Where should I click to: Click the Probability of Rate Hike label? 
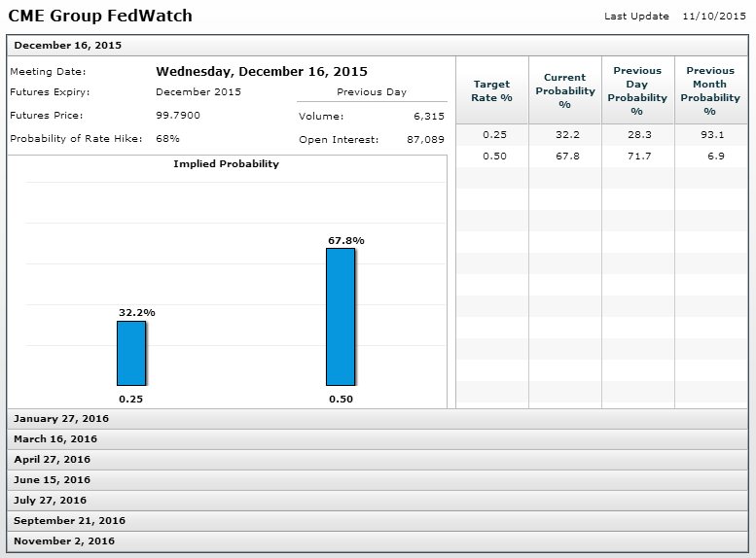point(76,139)
